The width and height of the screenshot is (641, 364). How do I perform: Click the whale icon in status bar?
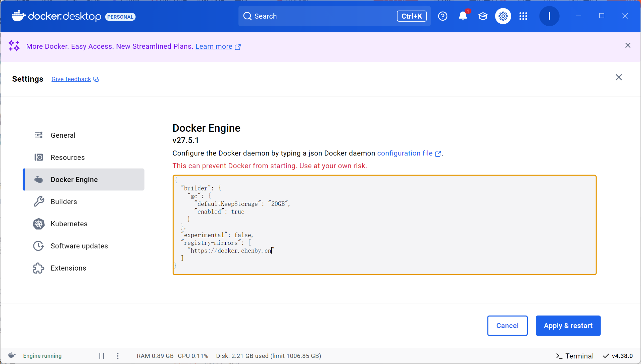(x=12, y=355)
